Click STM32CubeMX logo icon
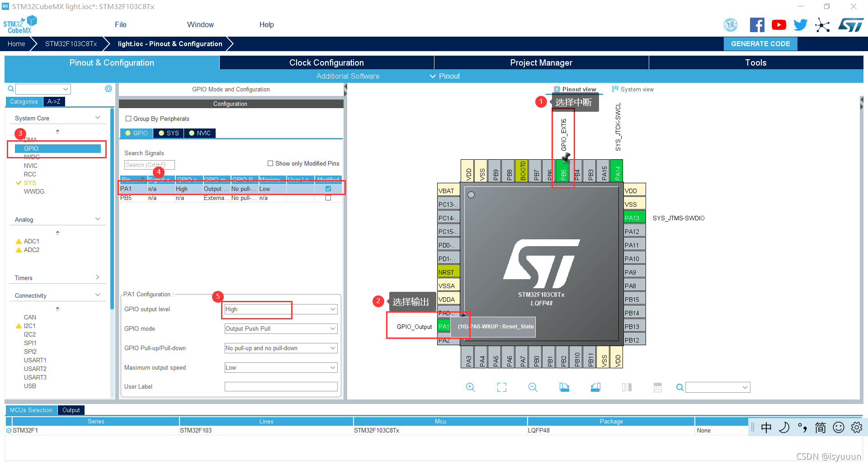Screen dimensions: 868x466 tap(20, 25)
